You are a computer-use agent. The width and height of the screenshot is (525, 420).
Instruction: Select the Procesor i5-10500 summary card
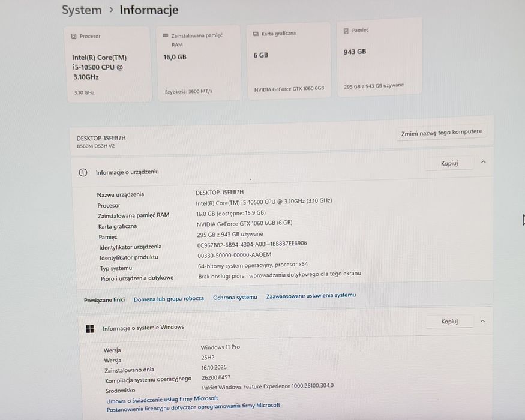coord(109,64)
